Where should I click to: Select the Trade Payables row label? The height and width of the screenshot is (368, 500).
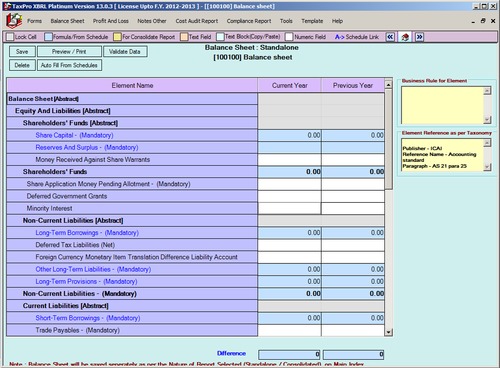[x=132, y=330]
